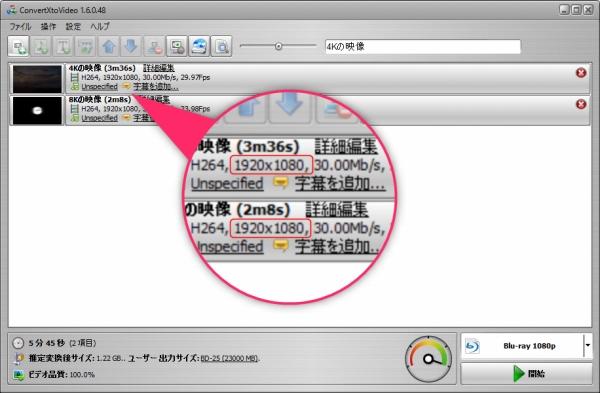600x393 pixels.
Task: Select the 8Kの映像 video thumbnail
Action: coord(37,110)
